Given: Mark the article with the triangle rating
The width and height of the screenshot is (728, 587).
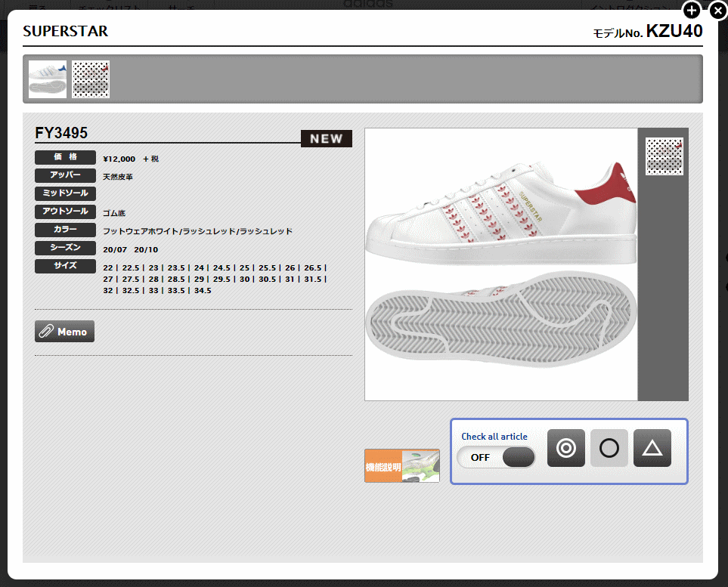Looking at the screenshot, I should 652,448.
